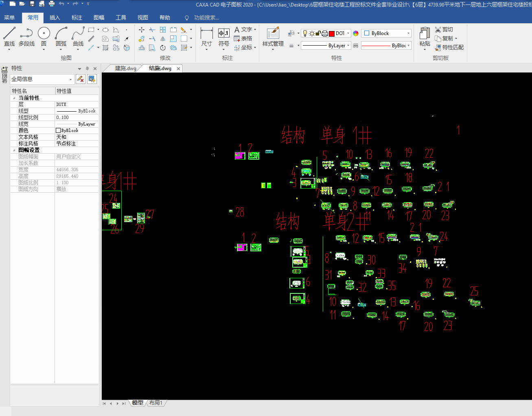532x416 pixels.
Task: Click the 颜色 ByBlock swatch in properties
Action: click(58, 130)
